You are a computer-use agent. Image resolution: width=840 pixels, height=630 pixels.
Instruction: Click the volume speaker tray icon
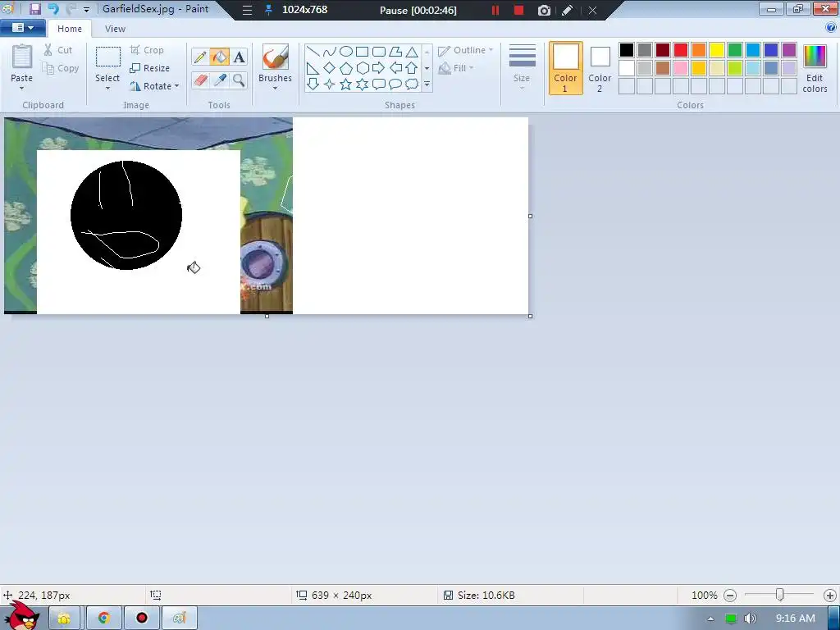(x=751, y=619)
